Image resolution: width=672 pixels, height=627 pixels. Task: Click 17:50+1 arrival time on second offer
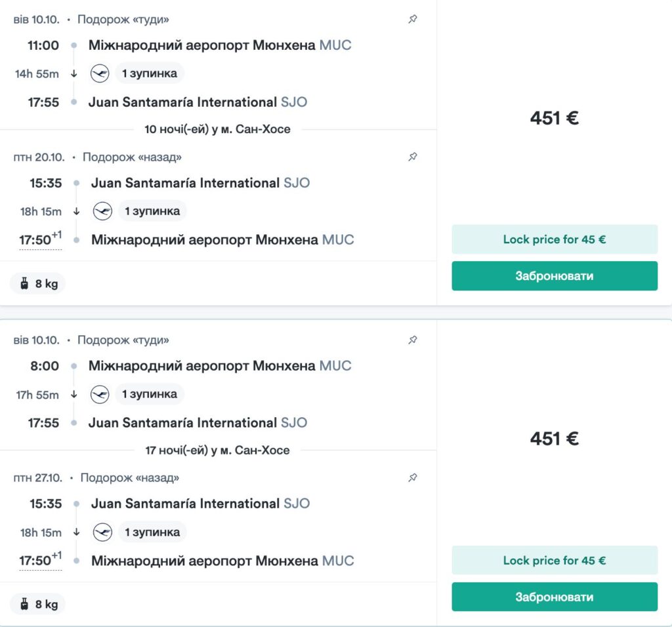[x=40, y=559]
